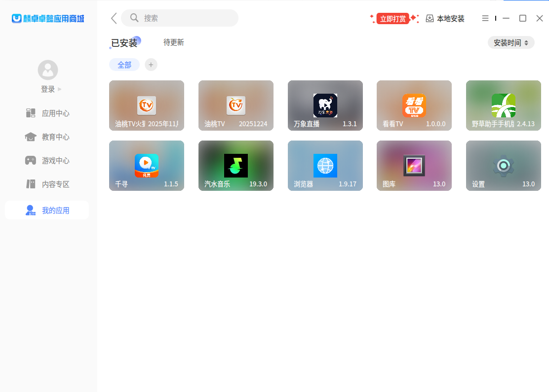
Task: Click the 本地安装 button
Action: (445, 19)
